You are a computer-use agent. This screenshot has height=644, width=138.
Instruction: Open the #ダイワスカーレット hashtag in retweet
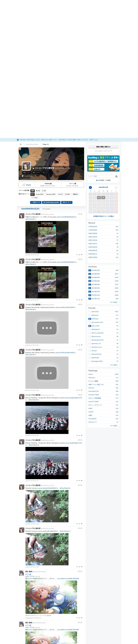point(33,576)
